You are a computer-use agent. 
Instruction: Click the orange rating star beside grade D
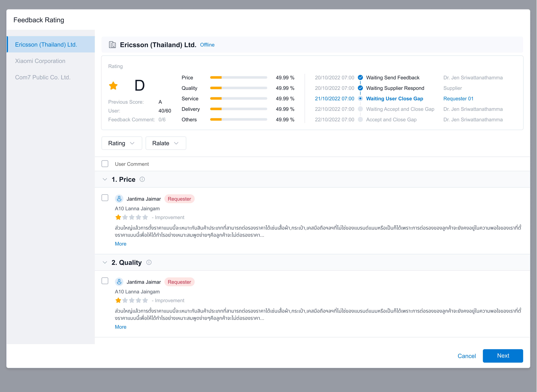[x=113, y=86]
